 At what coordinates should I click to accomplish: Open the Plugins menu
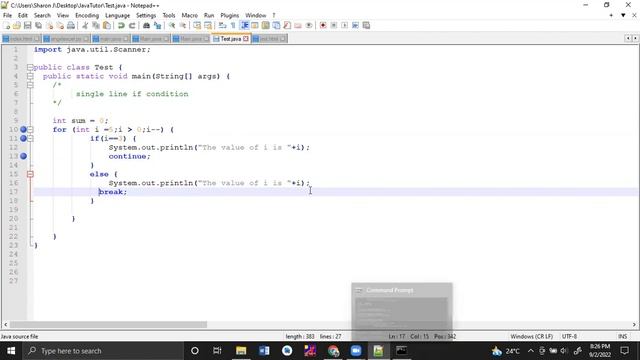229,15
